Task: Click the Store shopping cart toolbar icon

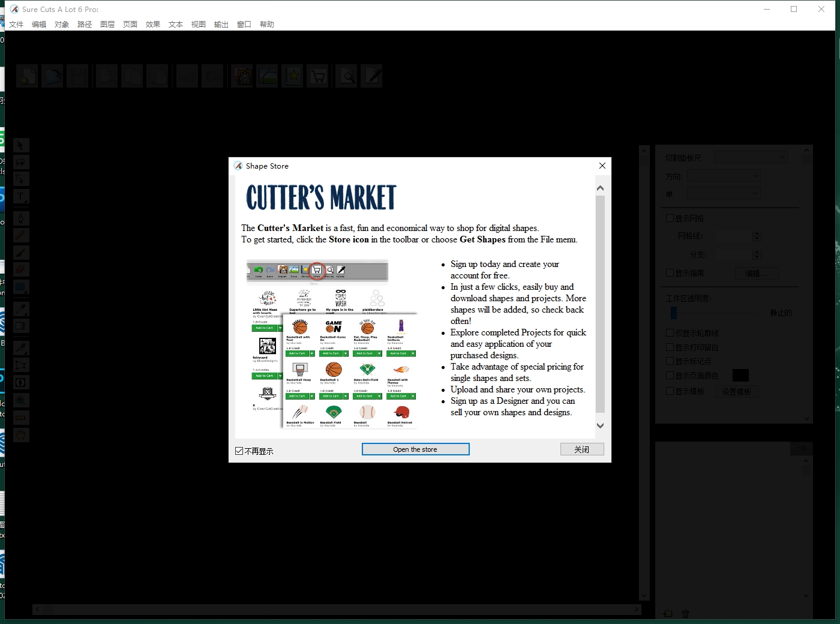Action: click(x=318, y=76)
